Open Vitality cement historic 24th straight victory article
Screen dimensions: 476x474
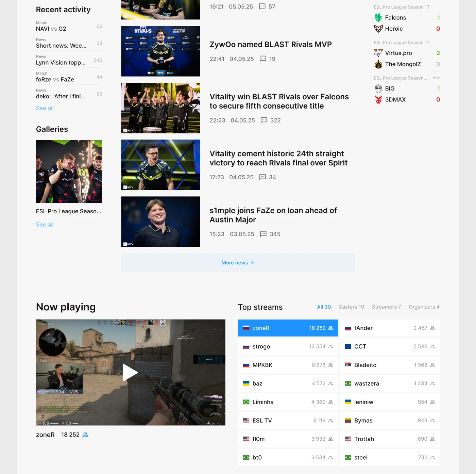pyautogui.click(x=279, y=158)
